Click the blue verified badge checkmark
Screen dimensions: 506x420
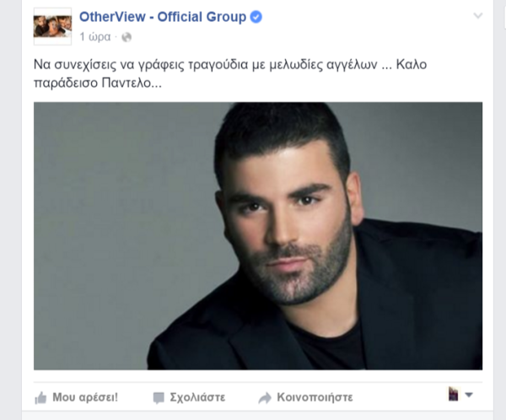tap(256, 17)
